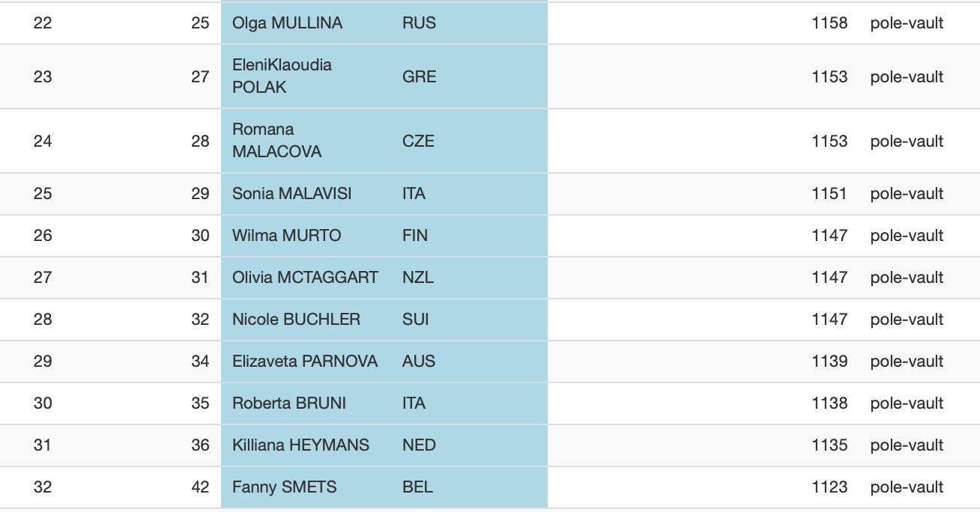
Task: Select the score 1123 in last row
Action: coord(829,487)
